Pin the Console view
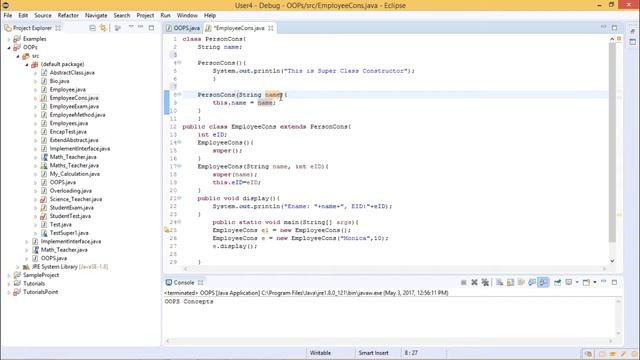Image resolution: width=640 pixels, height=360 pixels. [x=558, y=282]
